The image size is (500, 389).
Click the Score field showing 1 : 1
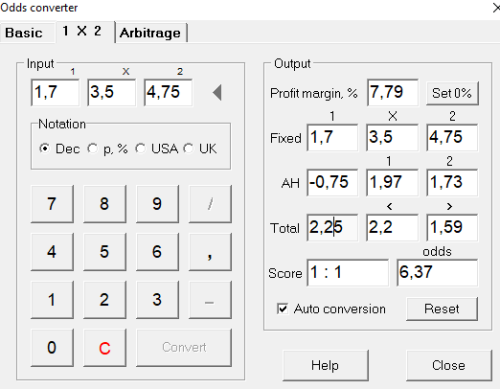(x=348, y=273)
